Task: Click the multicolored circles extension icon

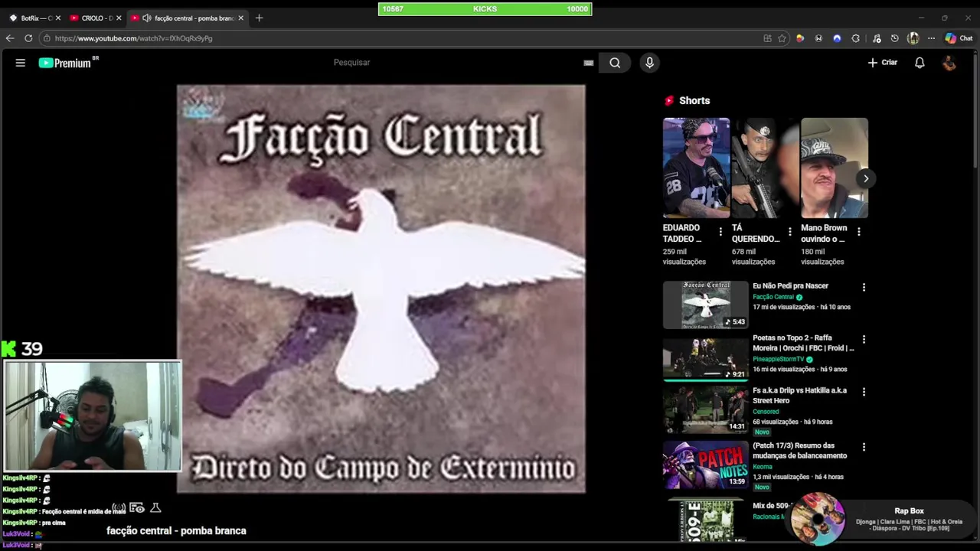Action: pos(800,38)
